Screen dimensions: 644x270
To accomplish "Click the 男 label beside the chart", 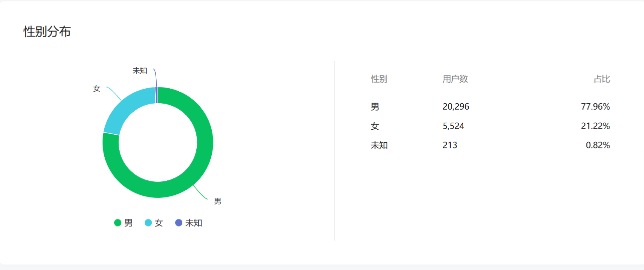I will tap(217, 201).
